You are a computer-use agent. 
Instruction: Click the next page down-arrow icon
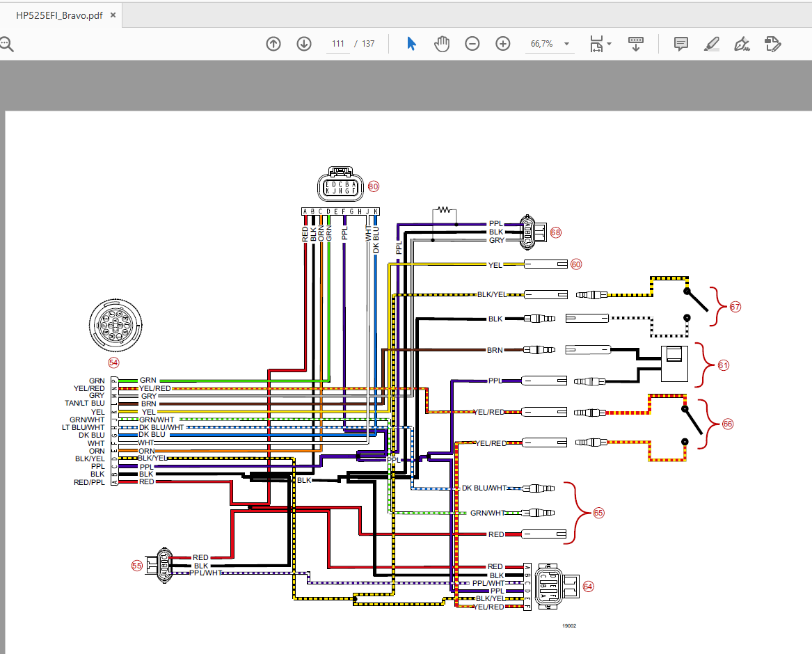pos(304,44)
